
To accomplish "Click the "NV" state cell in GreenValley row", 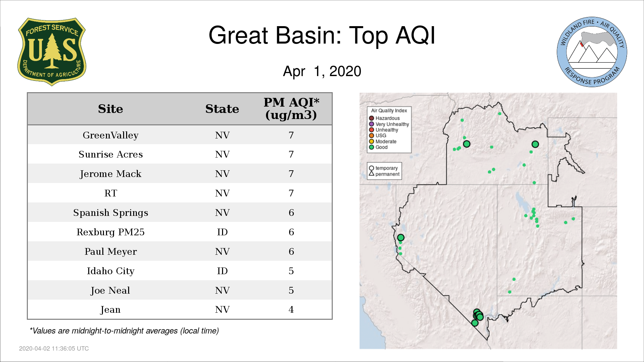I will point(222,135).
